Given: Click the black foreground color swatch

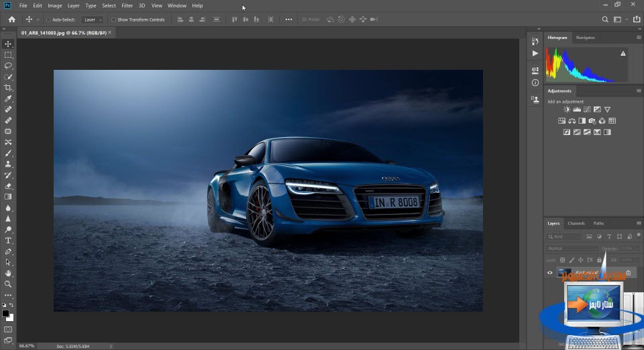Looking at the screenshot, I should (x=6, y=314).
